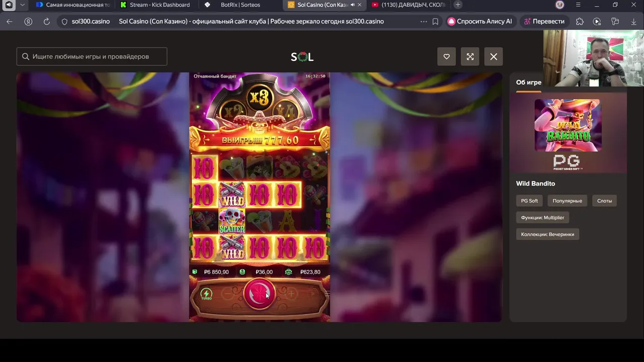Switch to 'Stream - Kick Dashboard' tab

[156, 5]
